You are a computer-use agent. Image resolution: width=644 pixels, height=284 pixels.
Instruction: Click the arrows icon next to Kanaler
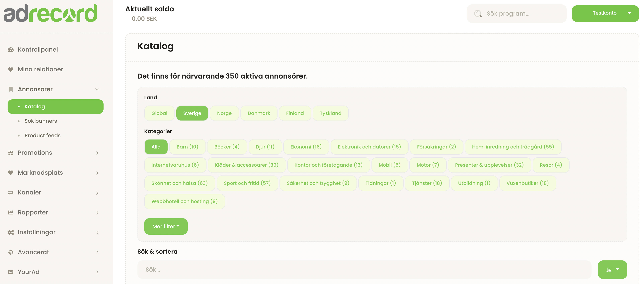[11, 193]
